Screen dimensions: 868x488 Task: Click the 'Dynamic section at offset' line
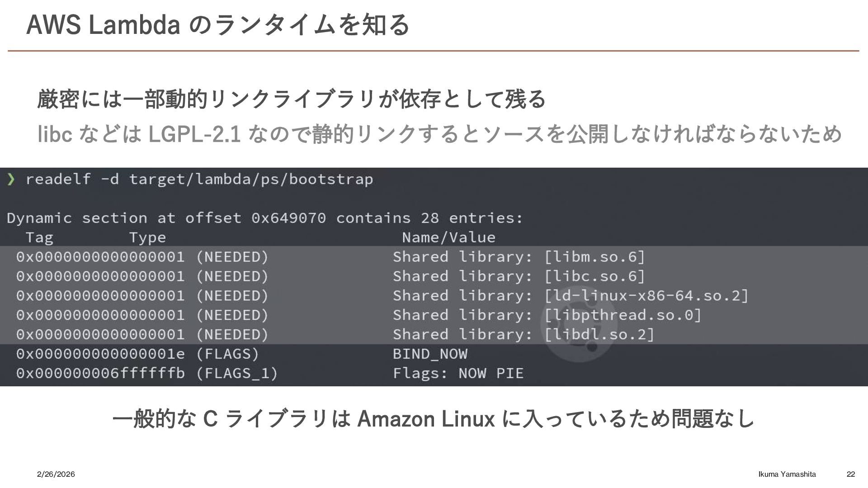(264, 218)
